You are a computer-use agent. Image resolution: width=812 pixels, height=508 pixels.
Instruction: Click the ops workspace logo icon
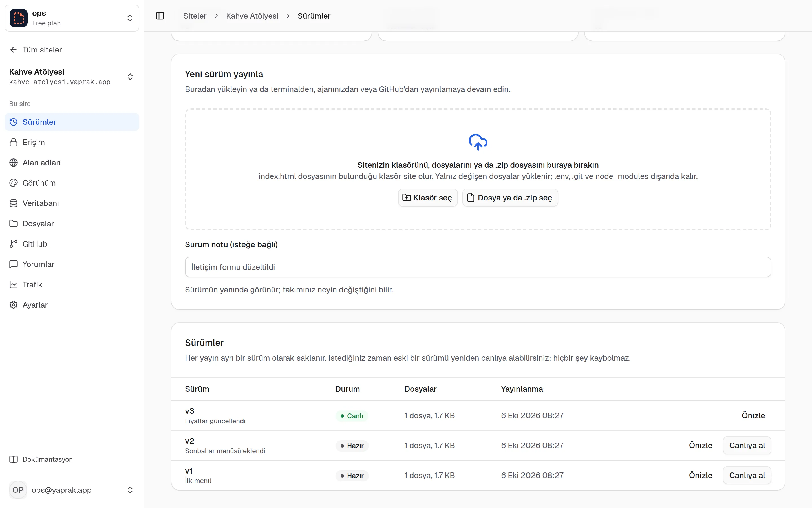pyautogui.click(x=18, y=18)
